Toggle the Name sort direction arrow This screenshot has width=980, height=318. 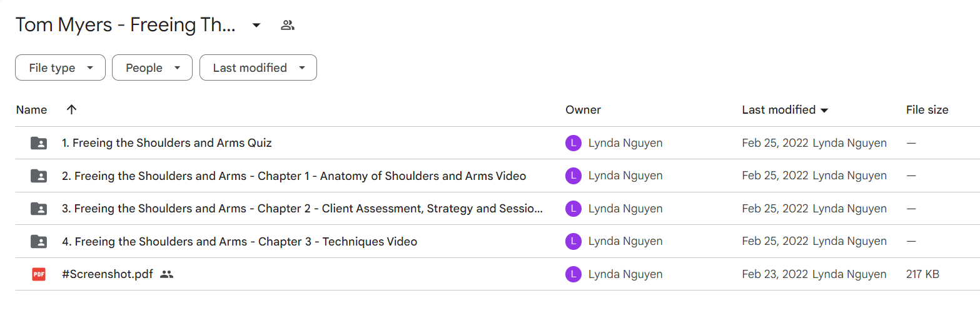click(72, 110)
